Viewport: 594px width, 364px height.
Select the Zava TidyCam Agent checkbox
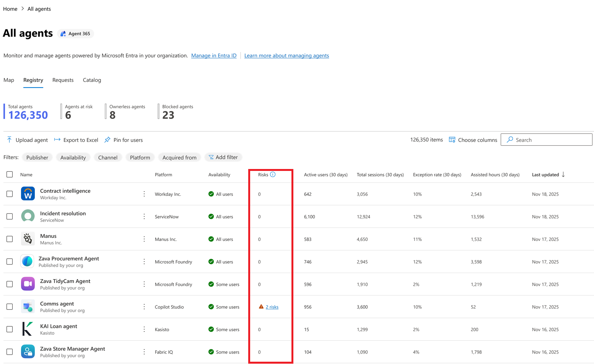tap(10, 284)
